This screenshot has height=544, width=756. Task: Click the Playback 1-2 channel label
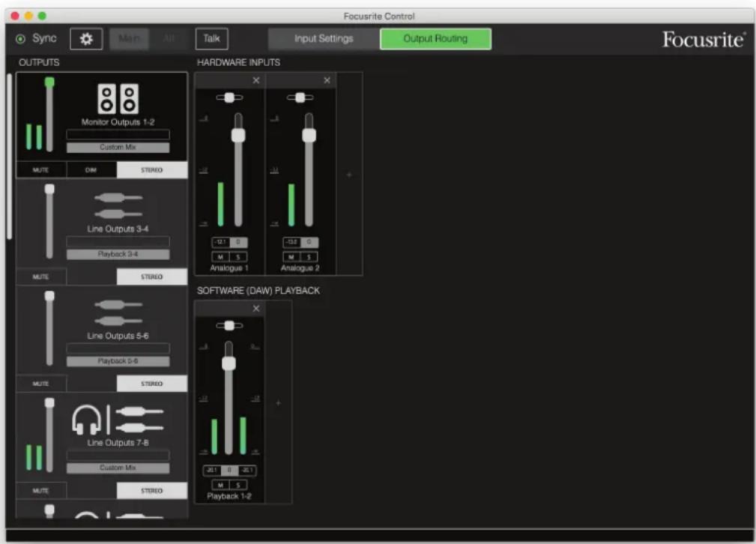coord(229,496)
